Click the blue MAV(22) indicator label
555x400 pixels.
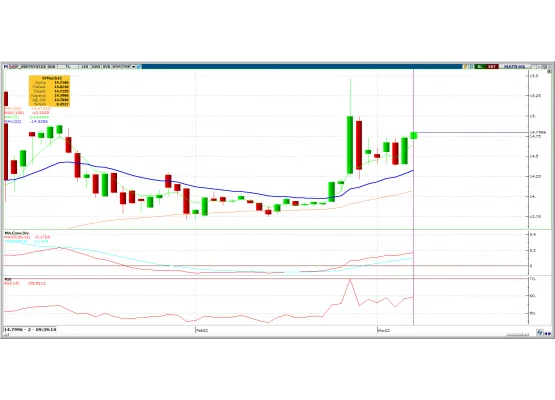pos(13,121)
